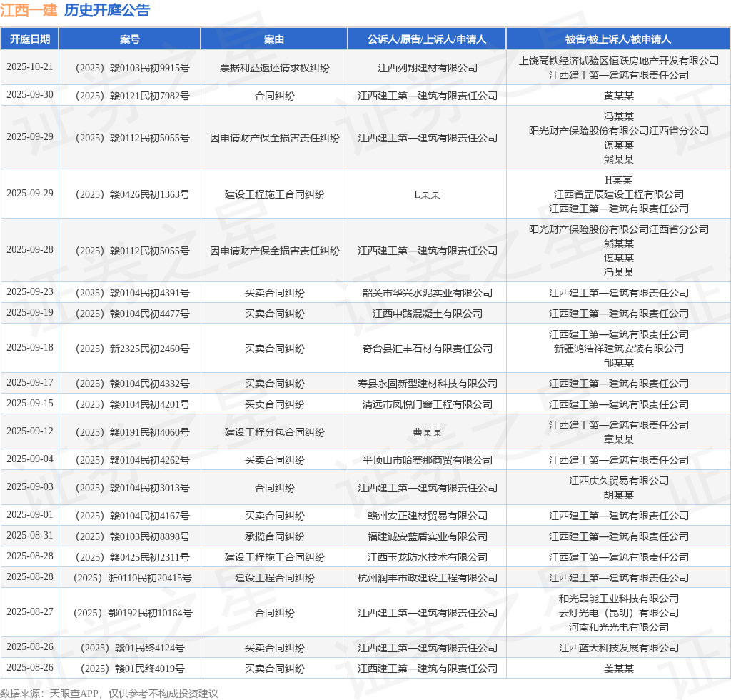Select plaintiff 杭州润丰市政建设工程有限公司
This screenshot has width=731, height=700.
426,578
